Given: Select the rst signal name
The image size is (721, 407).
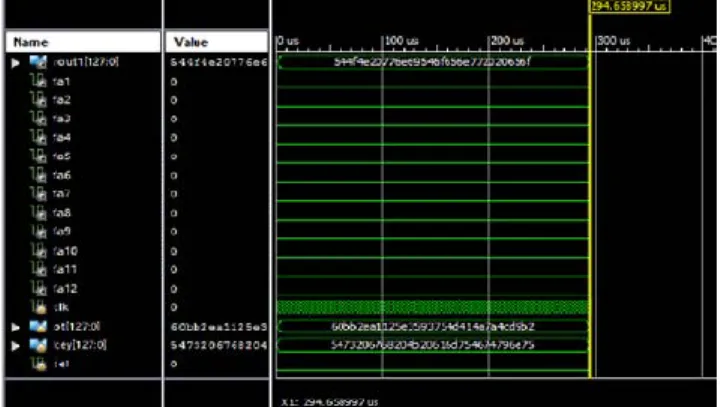Looking at the screenshot, I should click(61, 364).
